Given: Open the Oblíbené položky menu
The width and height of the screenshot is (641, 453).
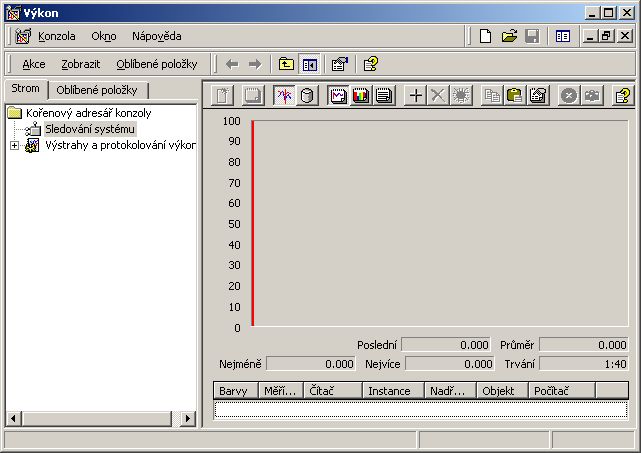Looking at the screenshot, I should pyautogui.click(x=157, y=64).
